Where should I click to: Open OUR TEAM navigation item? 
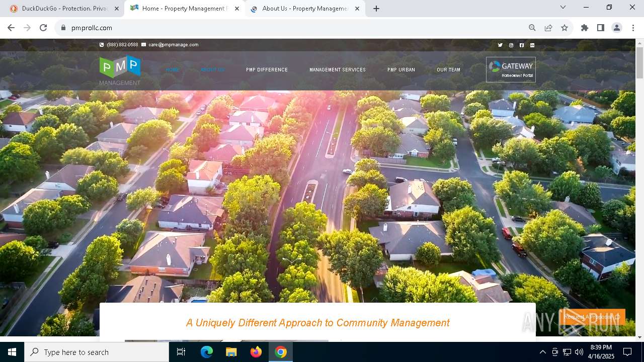click(x=448, y=70)
